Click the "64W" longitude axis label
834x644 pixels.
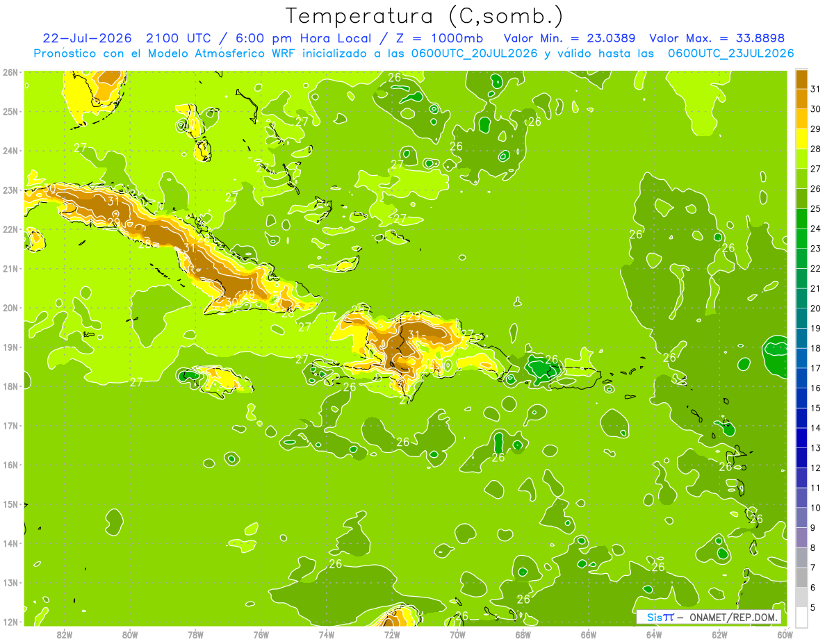pos(653,634)
